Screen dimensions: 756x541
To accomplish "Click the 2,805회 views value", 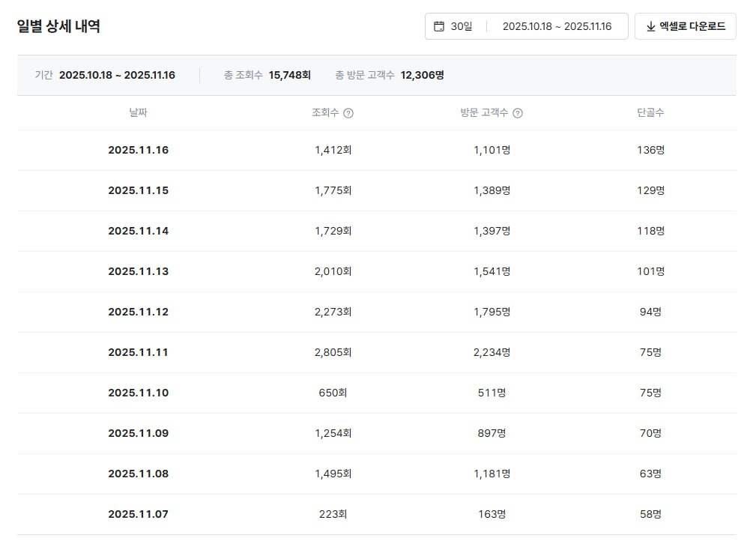I will click(333, 352).
